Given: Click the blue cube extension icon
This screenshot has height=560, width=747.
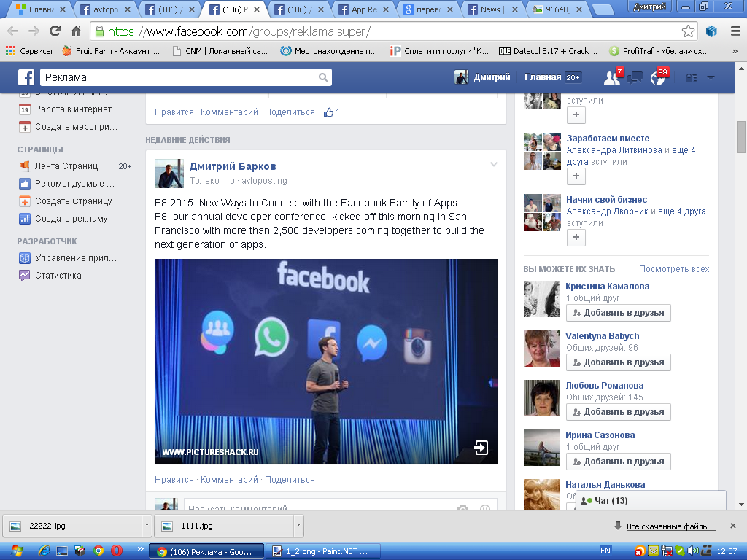Looking at the screenshot, I should click(711, 31).
